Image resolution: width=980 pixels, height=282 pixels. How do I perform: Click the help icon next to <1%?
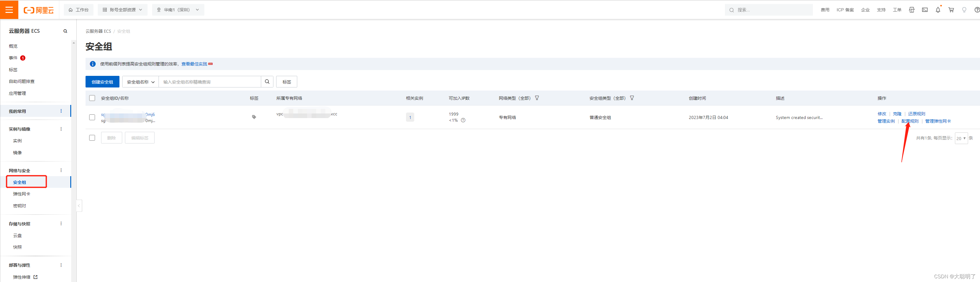(463, 120)
